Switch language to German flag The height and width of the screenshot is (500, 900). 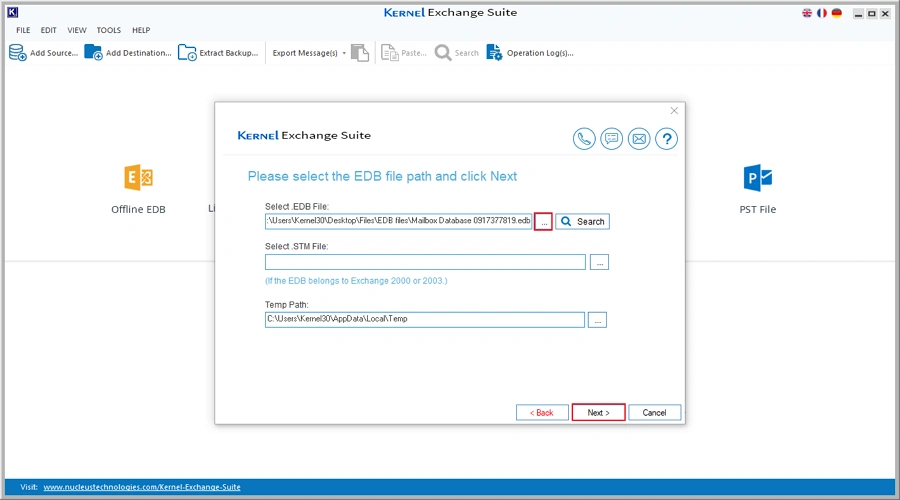837,13
